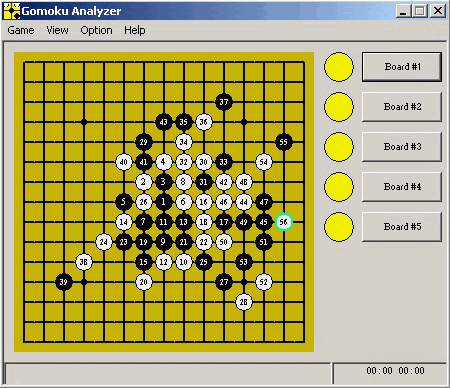The image size is (450, 388).
Task: Select black stone number 37
Action: 224,102
